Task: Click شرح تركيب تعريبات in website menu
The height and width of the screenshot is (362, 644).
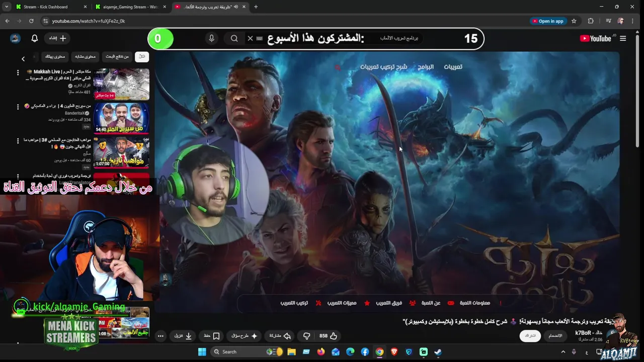Action: click(x=383, y=67)
